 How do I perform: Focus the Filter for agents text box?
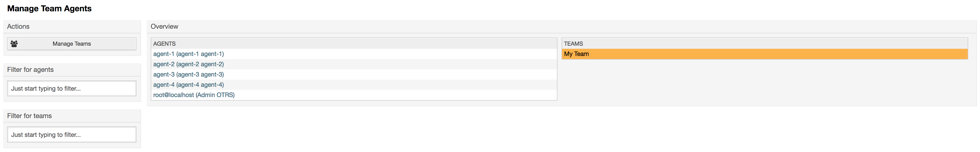pos(72,88)
